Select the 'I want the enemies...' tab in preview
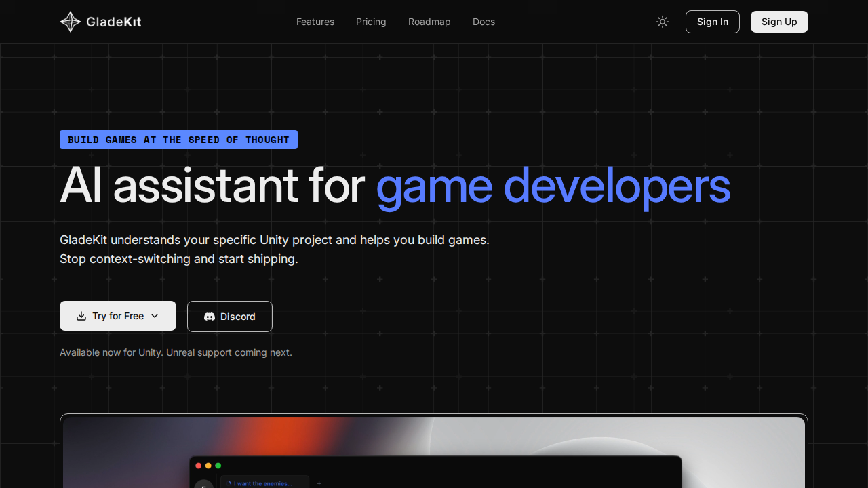The width and height of the screenshot is (868, 488). (x=264, y=483)
